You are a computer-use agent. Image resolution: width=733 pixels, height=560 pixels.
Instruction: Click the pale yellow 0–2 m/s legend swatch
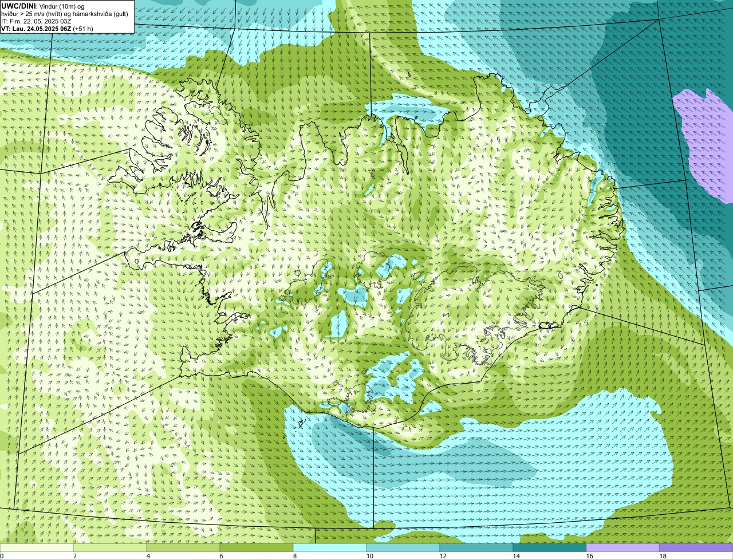[37, 548]
